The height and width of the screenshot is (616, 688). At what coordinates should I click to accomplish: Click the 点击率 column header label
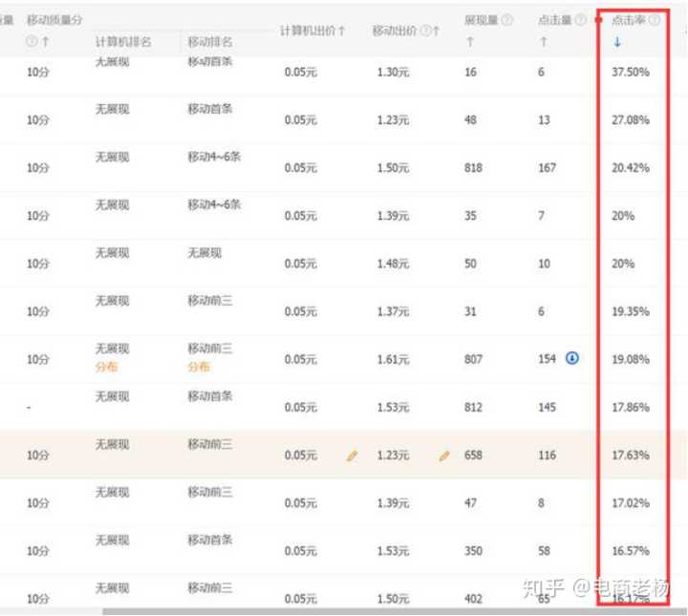point(629,20)
